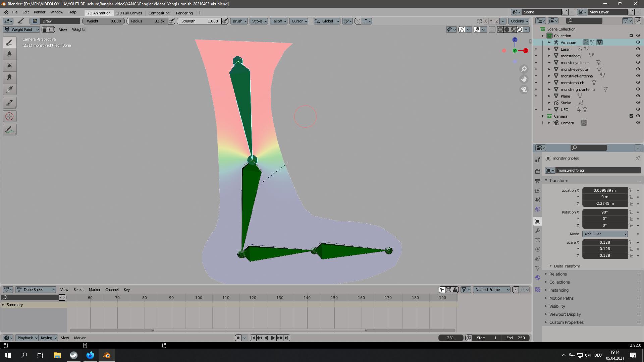
Task: Select the 3D Cursor tool
Action: (9, 116)
